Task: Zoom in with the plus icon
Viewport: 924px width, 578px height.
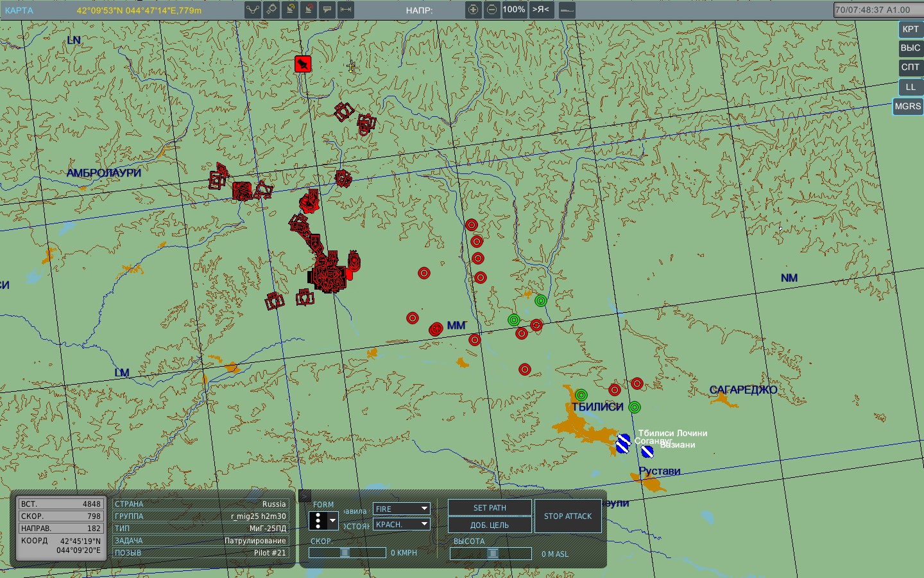Action: coord(473,10)
